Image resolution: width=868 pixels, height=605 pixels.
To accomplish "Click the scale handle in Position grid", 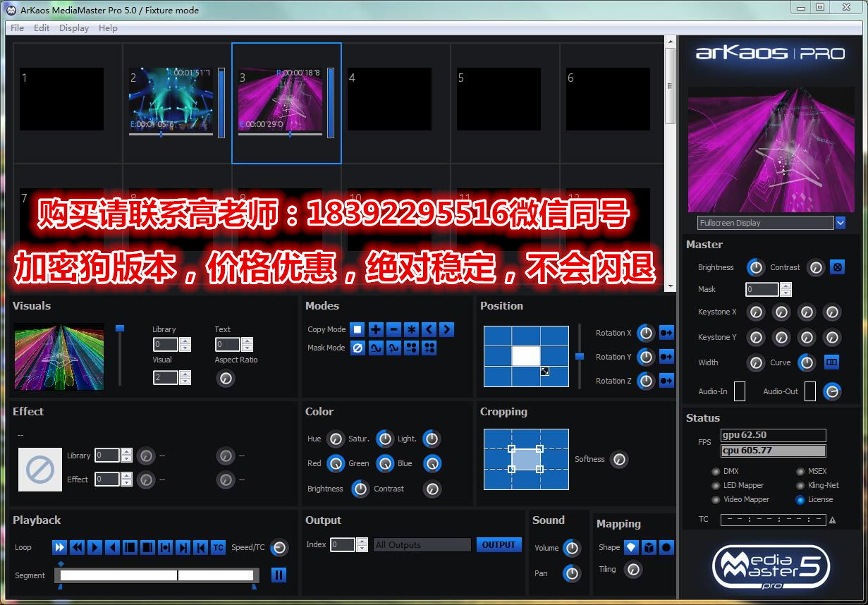I will click(544, 371).
